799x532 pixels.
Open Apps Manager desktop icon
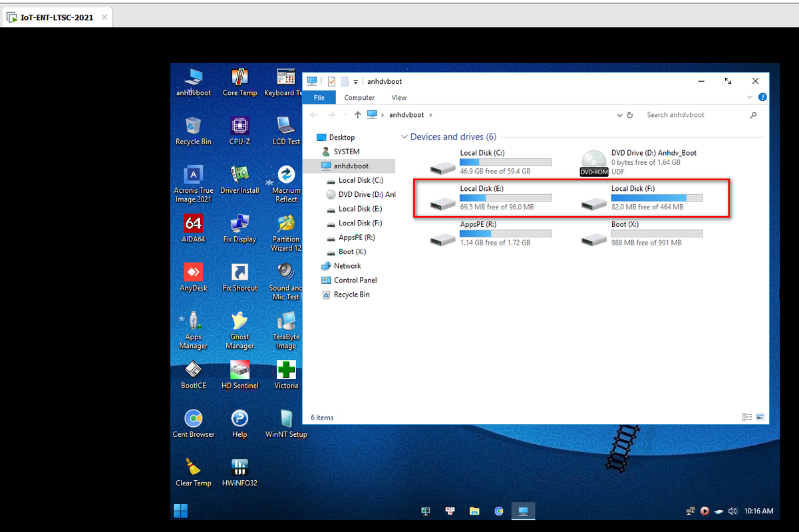pyautogui.click(x=194, y=331)
